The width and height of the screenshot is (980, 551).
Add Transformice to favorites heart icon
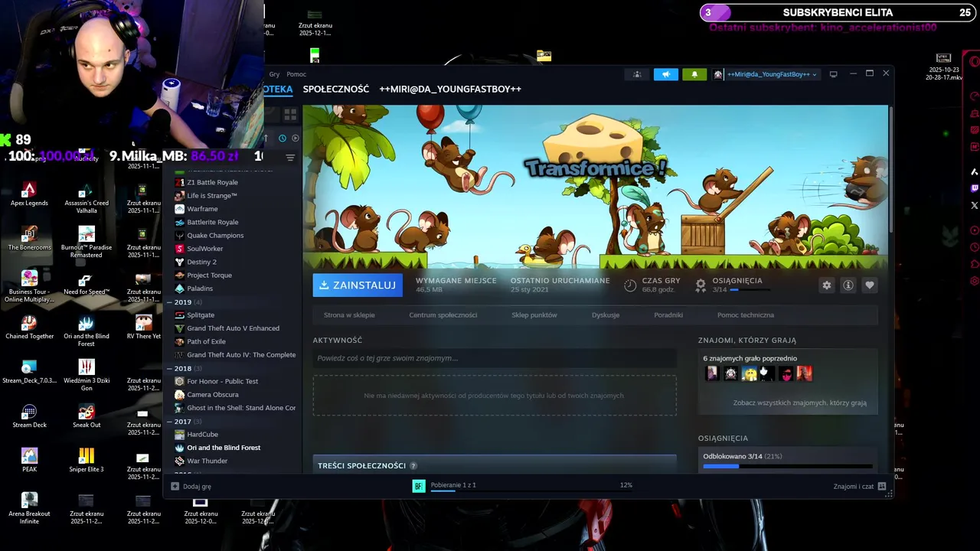(870, 285)
